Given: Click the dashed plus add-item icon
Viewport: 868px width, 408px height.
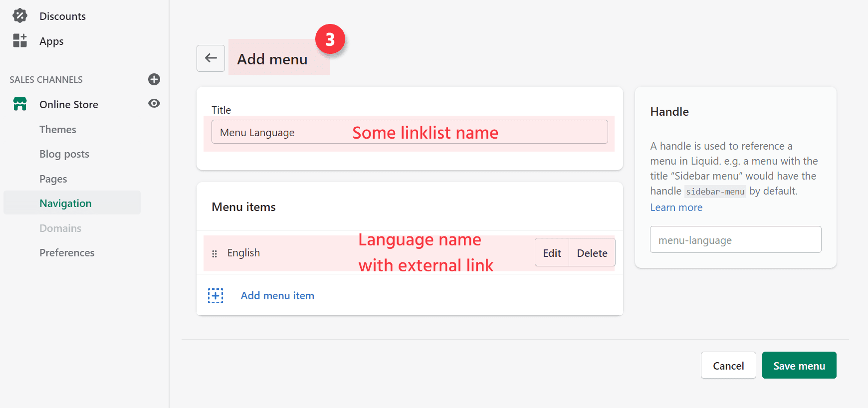Looking at the screenshot, I should point(216,296).
